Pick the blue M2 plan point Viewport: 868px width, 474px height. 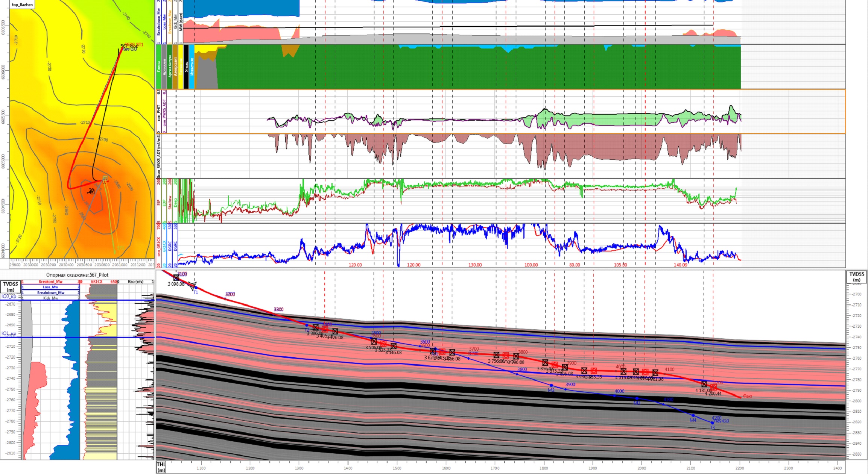pos(551,385)
